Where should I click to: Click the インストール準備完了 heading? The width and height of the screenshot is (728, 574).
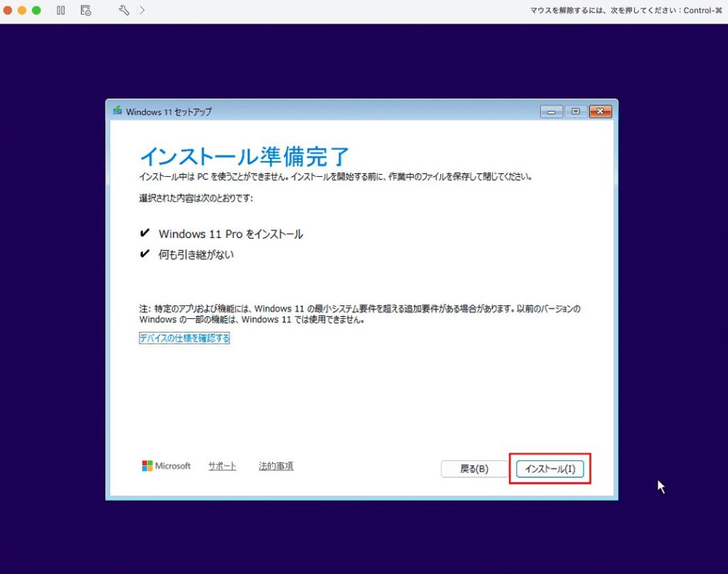pyautogui.click(x=245, y=156)
